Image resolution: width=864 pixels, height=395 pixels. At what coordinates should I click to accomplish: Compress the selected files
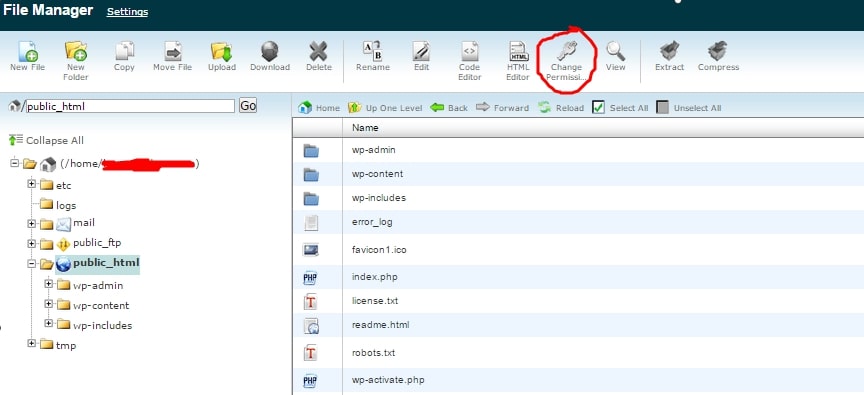(718, 56)
